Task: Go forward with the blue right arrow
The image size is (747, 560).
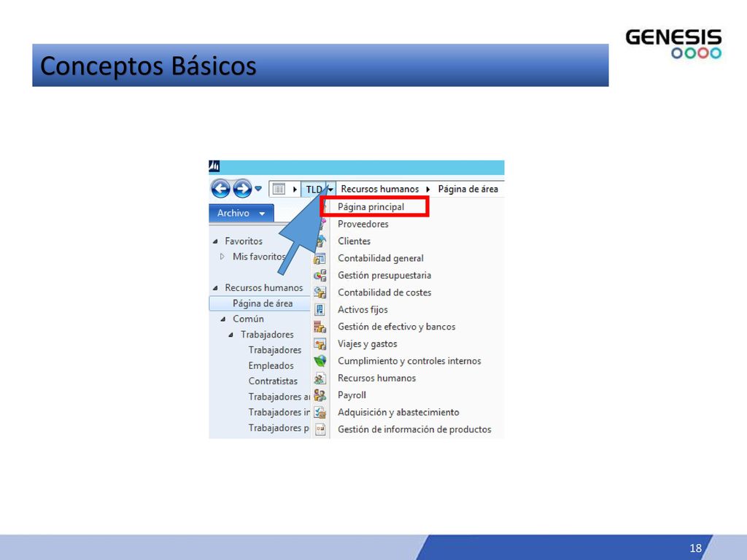Action: point(242,189)
